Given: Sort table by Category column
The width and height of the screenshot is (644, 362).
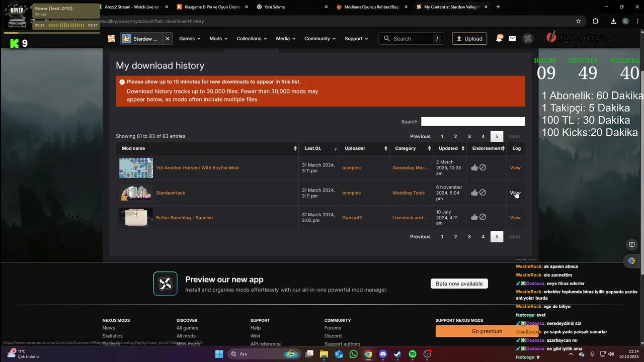Looking at the screenshot, I should [x=411, y=148].
